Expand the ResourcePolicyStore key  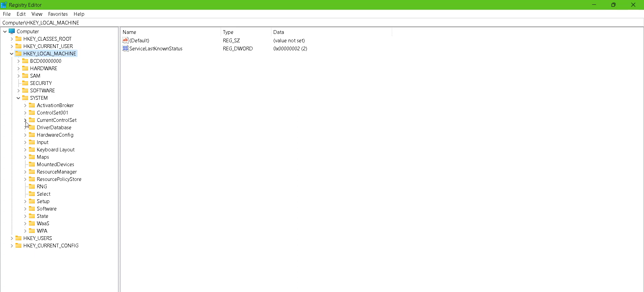click(x=25, y=179)
